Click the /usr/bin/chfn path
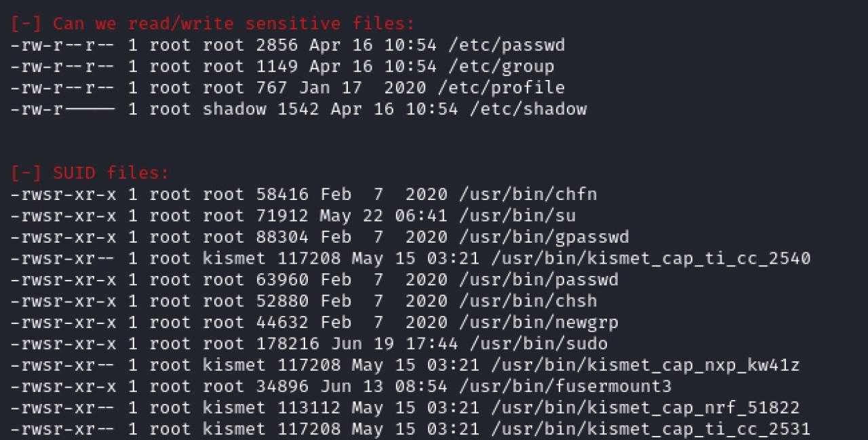This screenshot has height=440, width=868. click(528, 195)
